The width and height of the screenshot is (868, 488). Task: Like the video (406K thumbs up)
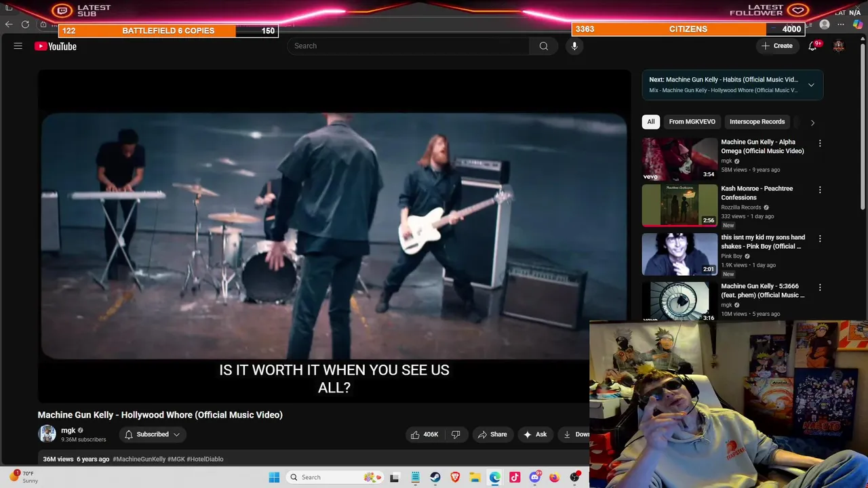click(x=425, y=434)
